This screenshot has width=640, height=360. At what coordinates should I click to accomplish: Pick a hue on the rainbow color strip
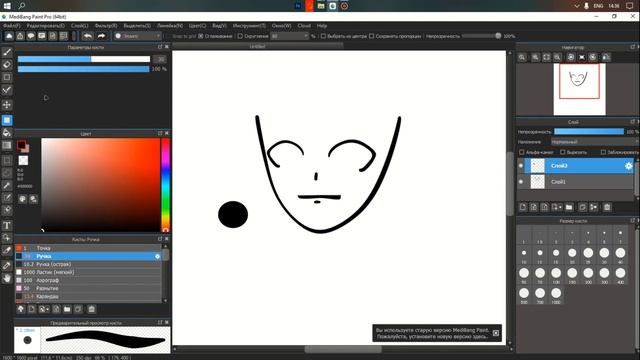click(x=165, y=184)
